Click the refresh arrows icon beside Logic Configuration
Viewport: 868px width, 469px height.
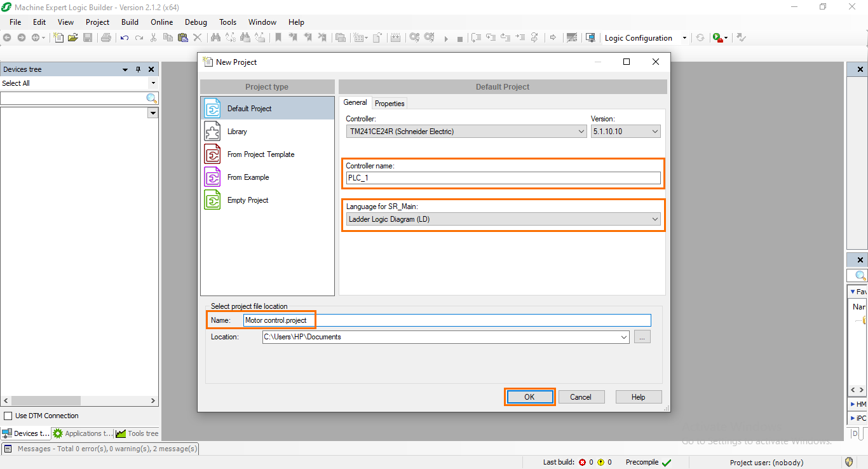[700, 37]
